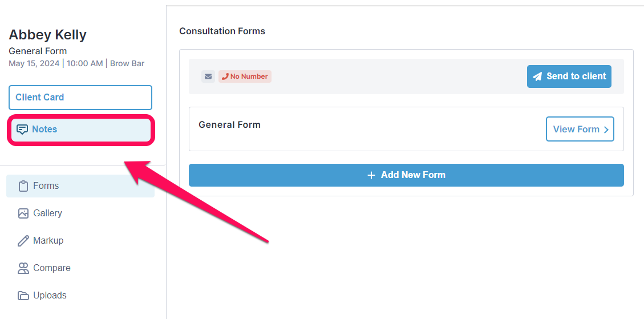Image resolution: width=644 pixels, height=319 pixels.
Task: Select the General Form entry row
Action: 406,129
